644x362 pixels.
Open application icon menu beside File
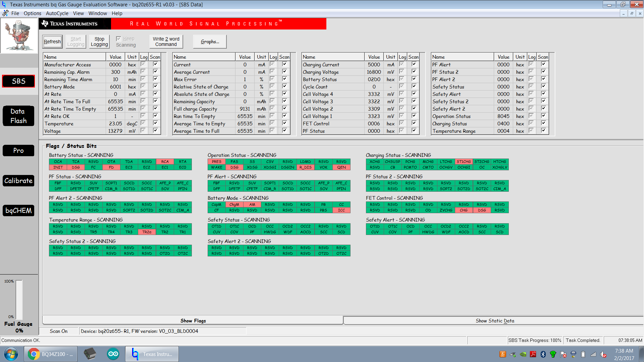(x=5, y=13)
